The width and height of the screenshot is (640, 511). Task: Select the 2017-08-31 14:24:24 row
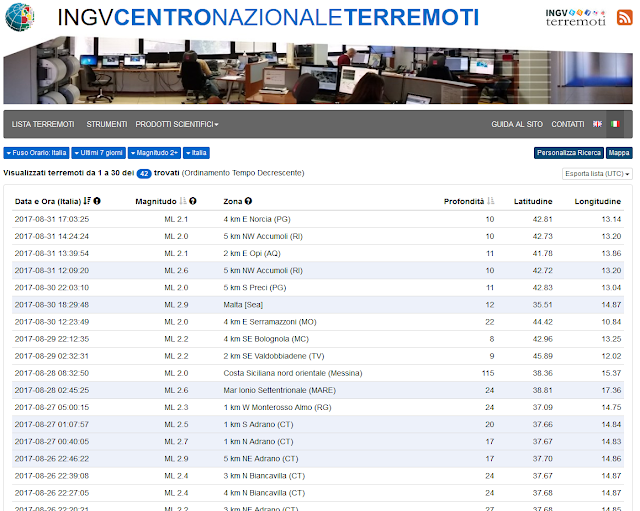click(318, 236)
